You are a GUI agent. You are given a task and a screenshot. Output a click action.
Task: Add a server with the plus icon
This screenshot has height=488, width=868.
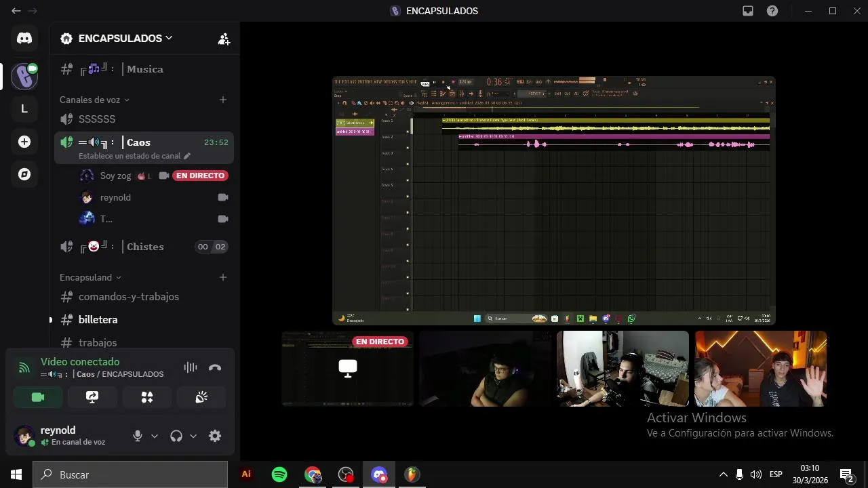coord(24,142)
